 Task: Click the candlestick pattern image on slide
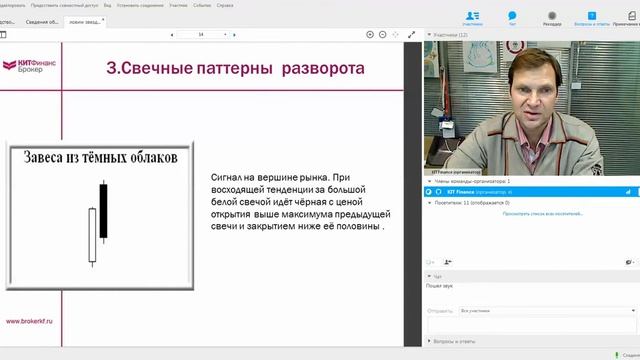100,216
